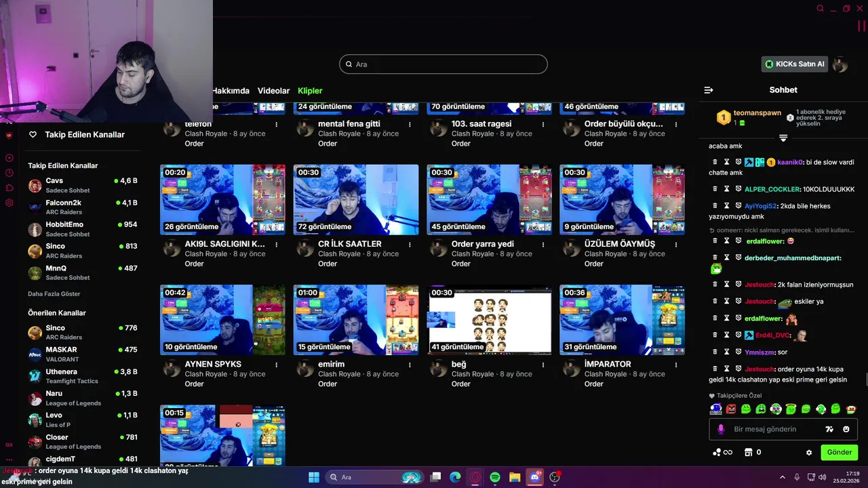Open Levo recommended channel
Viewport: 868px width, 488px height.
pyautogui.click(x=83, y=420)
